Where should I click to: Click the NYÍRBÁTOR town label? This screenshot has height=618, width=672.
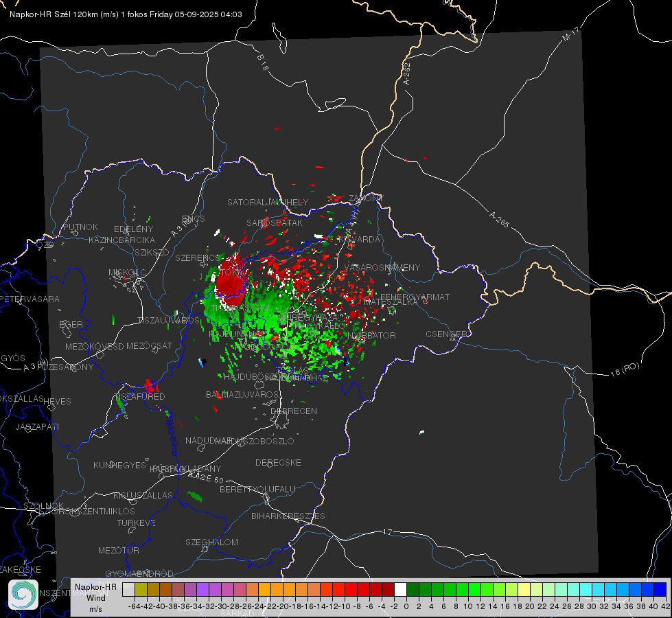371,335
